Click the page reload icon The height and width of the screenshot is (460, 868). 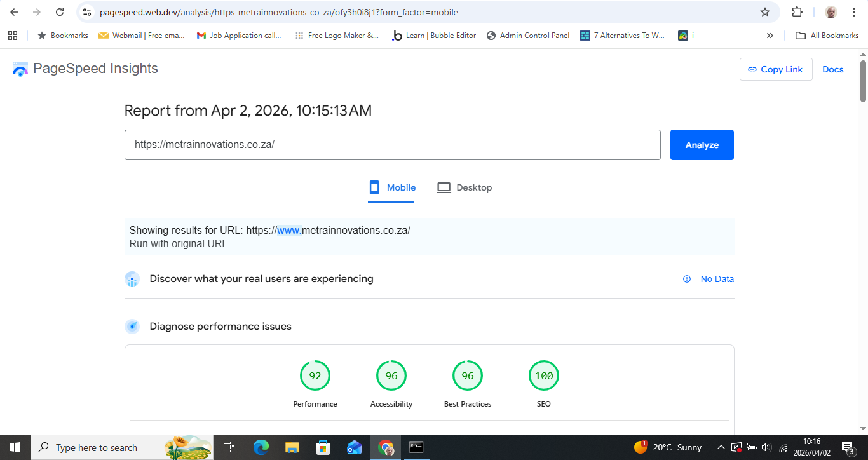60,12
